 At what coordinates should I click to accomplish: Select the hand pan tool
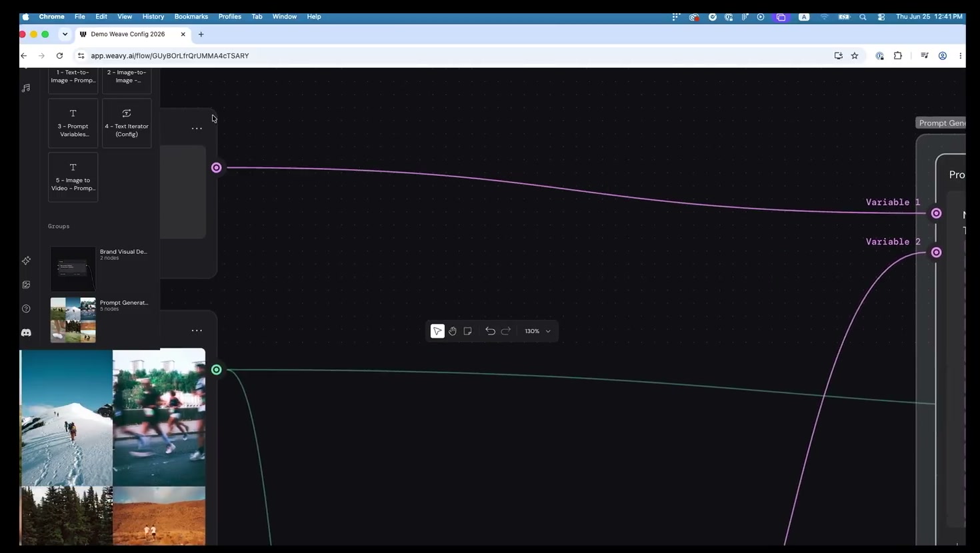tap(453, 331)
